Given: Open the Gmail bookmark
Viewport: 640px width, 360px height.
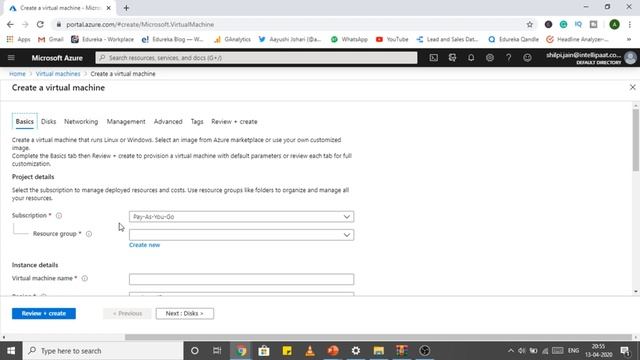Looking at the screenshot, I should (51, 40).
